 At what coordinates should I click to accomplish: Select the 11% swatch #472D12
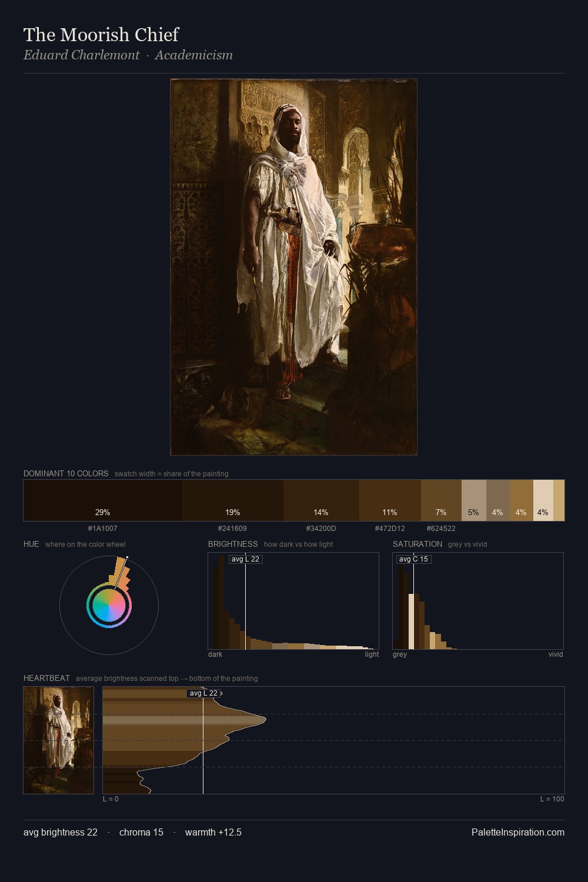click(390, 500)
